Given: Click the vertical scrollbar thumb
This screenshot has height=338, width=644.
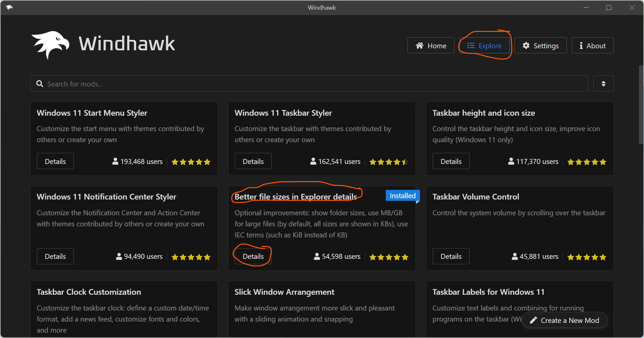Looking at the screenshot, I should click(x=641, y=105).
